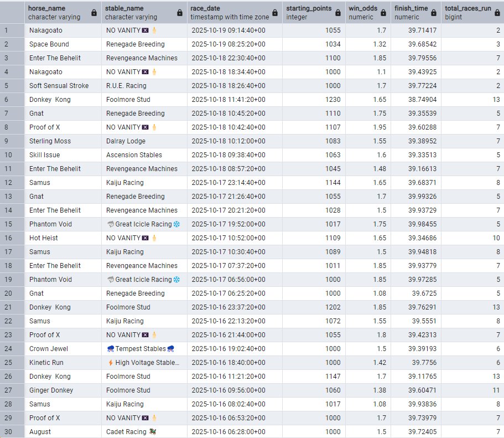Select row number 24 header
Image resolution: width=504 pixels, height=438 pixels.
(x=12, y=348)
